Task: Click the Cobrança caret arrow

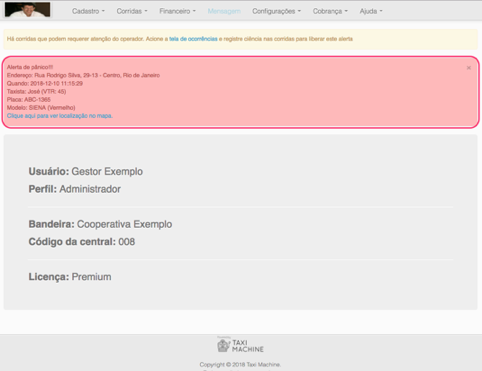Action: [346, 11]
